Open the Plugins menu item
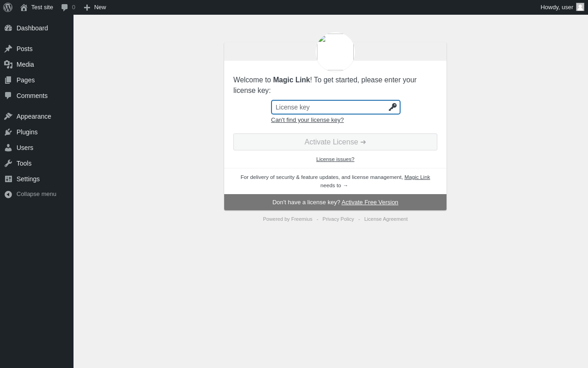 click(37, 132)
